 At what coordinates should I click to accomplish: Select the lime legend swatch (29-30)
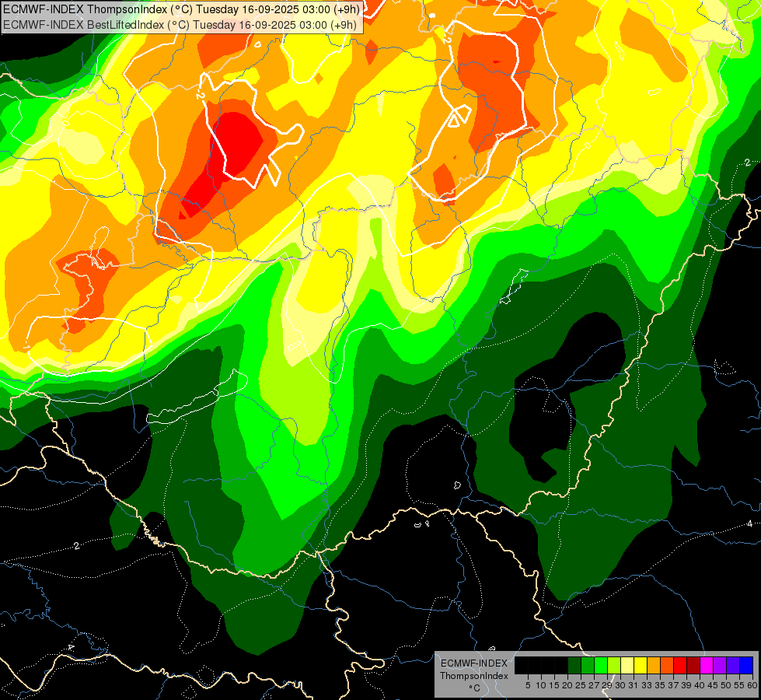tap(614, 665)
